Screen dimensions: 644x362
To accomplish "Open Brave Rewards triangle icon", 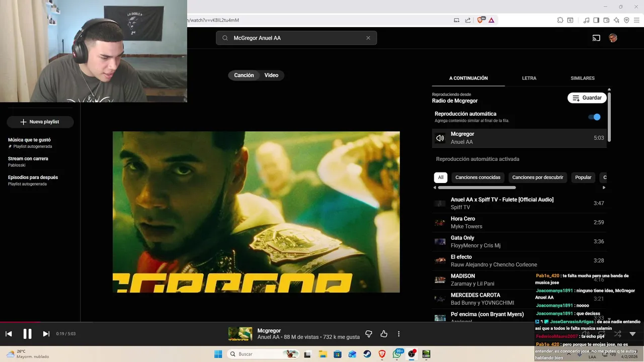I will [x=491, y=20].
